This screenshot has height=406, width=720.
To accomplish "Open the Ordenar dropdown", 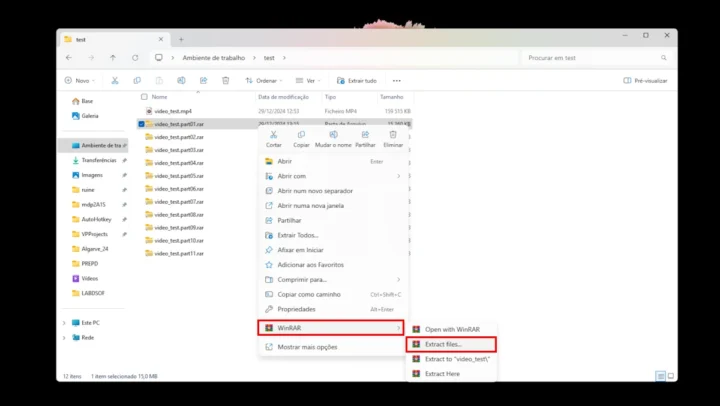I will (x=264, y=80).
